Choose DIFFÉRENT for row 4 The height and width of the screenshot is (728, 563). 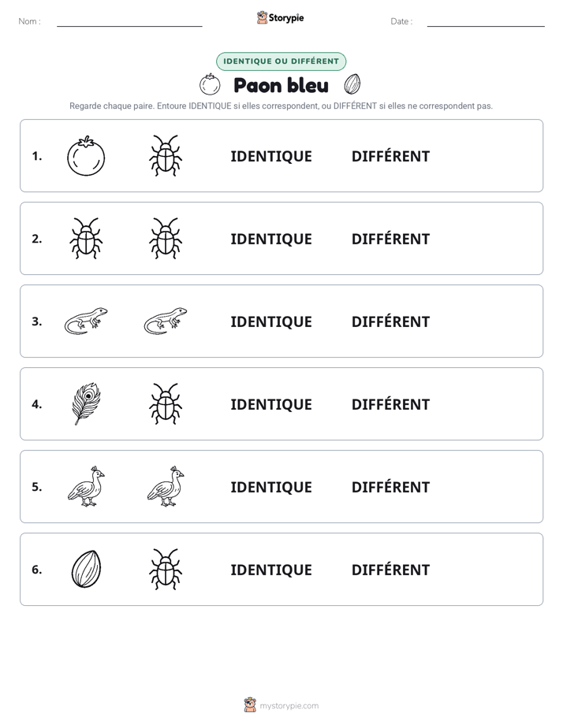click(x=390, y=404)
